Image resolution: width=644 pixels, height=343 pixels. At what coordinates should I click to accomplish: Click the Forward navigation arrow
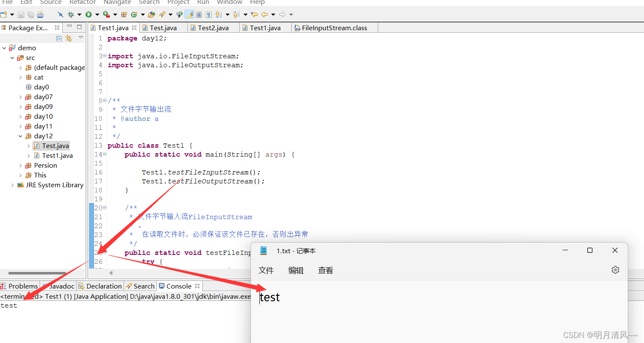point(282,14)
